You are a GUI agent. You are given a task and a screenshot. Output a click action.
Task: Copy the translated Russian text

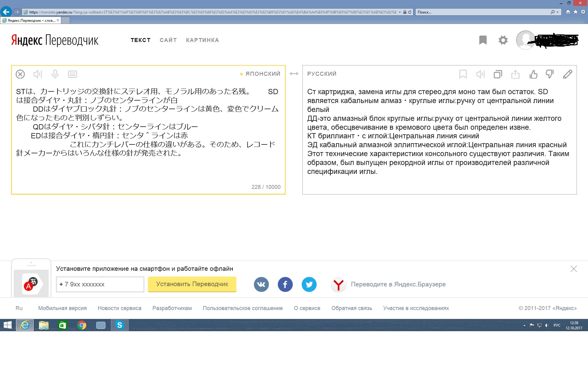coord(498,74)
